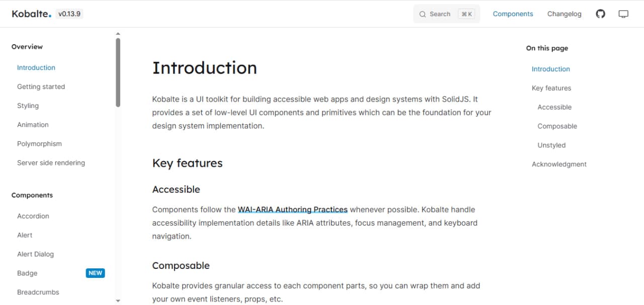
Task: Click the search magnifier icon
Action: click(423, 14)
